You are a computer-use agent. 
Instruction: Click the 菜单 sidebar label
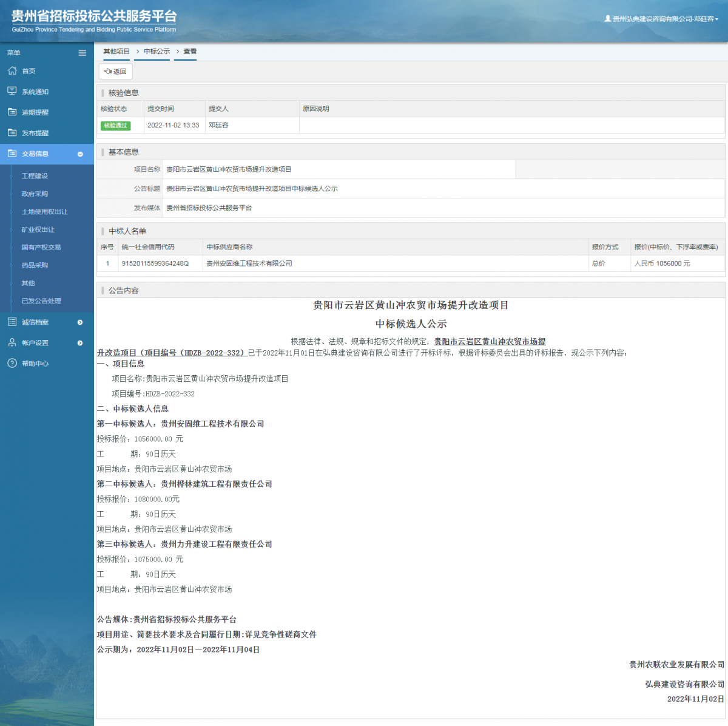pos(13,53)
